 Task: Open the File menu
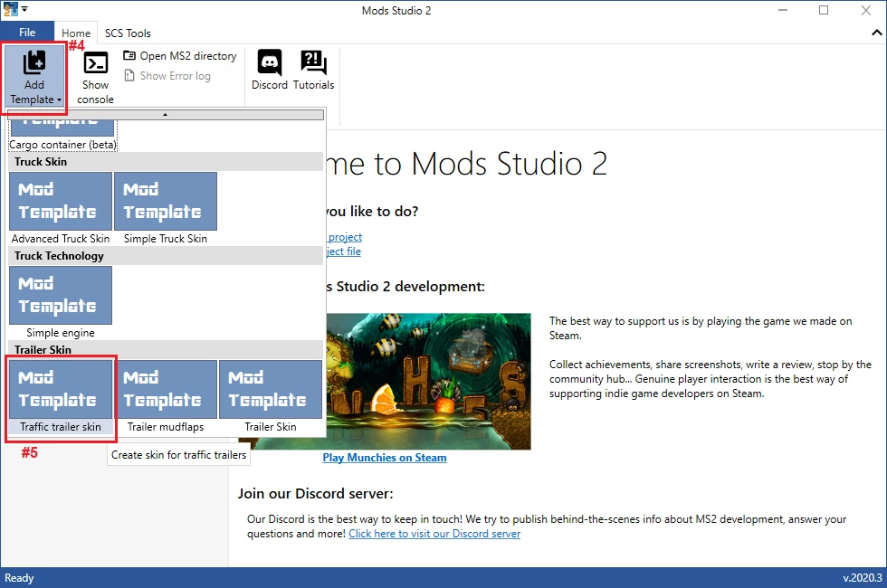coord(27,33)
